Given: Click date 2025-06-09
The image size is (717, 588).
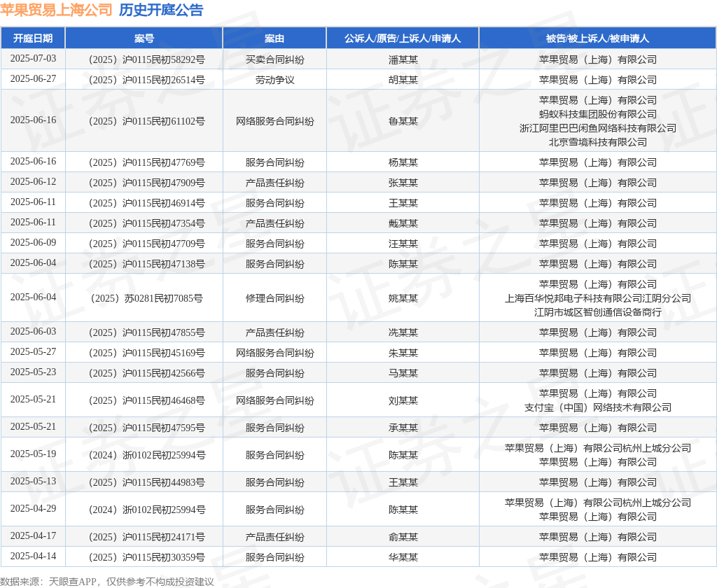Looking at the screenshot, I should pyautogui.click(x=33, y=242).
